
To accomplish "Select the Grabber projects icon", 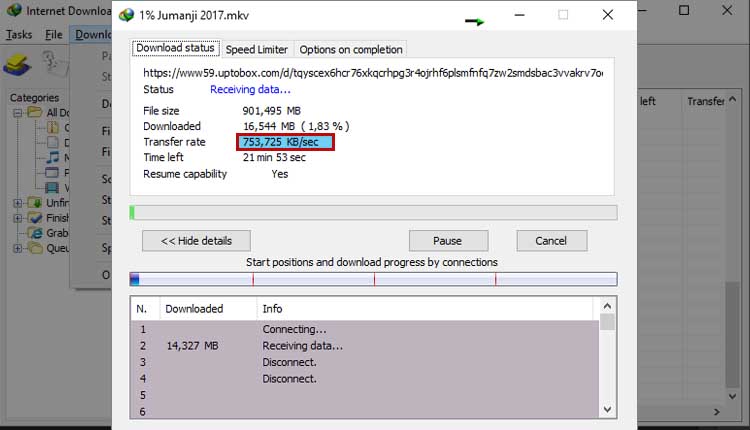I will coord(35,233).
